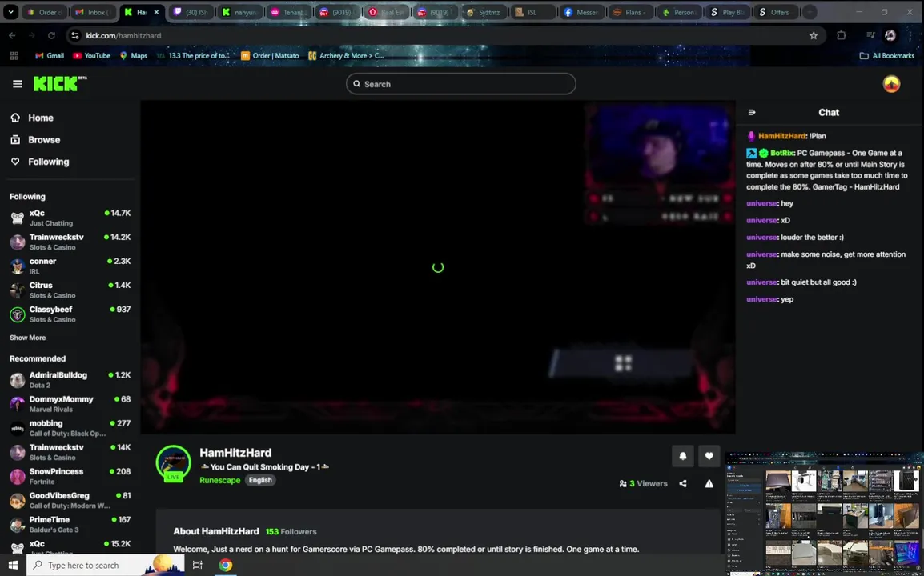Share the HamHitzHard stream
Screen dimensions: 924x576
coord(682,483)
